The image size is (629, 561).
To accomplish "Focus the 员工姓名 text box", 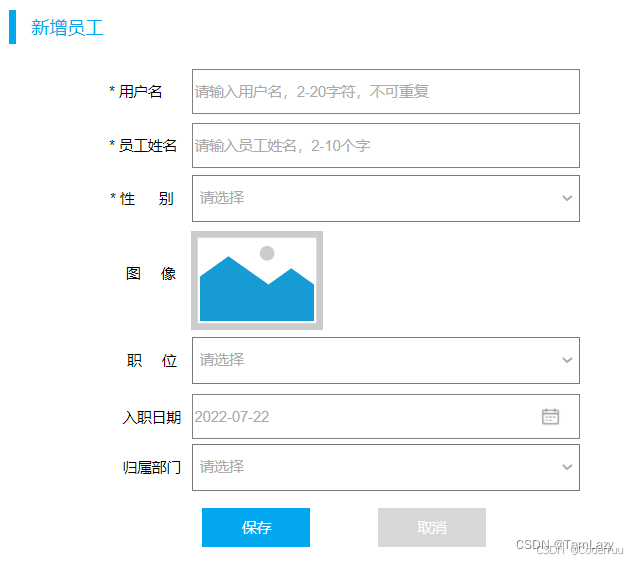I will coord(386,145).
